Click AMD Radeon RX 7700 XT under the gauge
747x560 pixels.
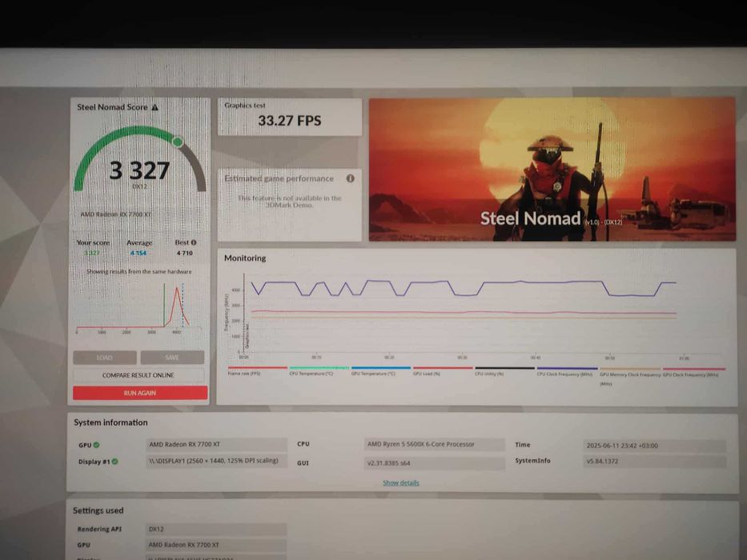[116, 214]
